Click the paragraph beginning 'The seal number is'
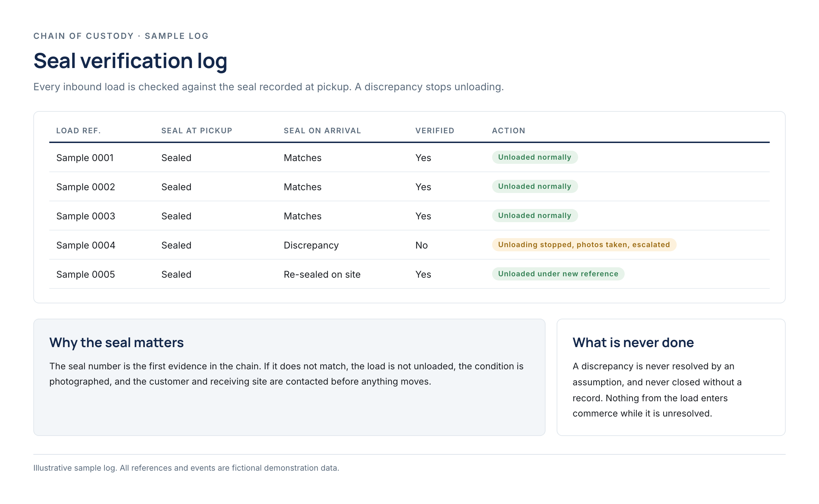This screenshot has height=504, width=819. (286, 374)
